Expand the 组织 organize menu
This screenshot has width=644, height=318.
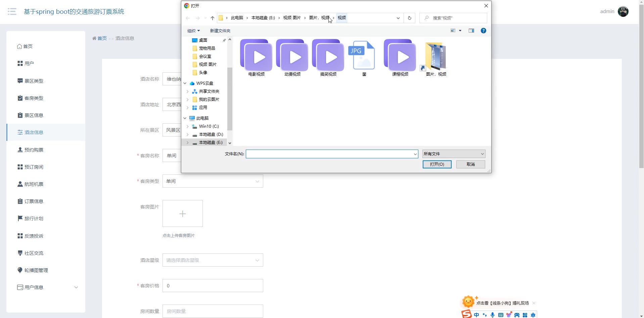coord(193,31)
